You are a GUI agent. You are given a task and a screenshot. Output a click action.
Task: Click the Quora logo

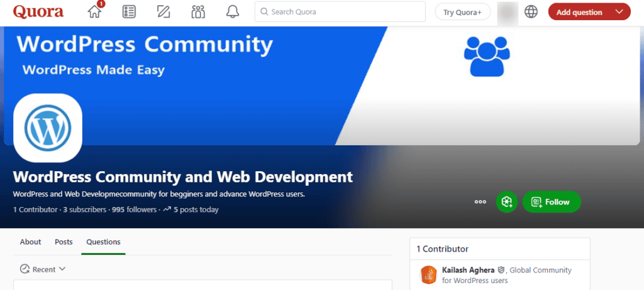38,12
